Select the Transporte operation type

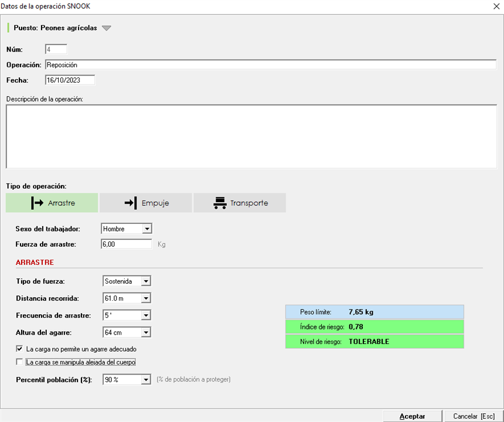click(240, 203)
